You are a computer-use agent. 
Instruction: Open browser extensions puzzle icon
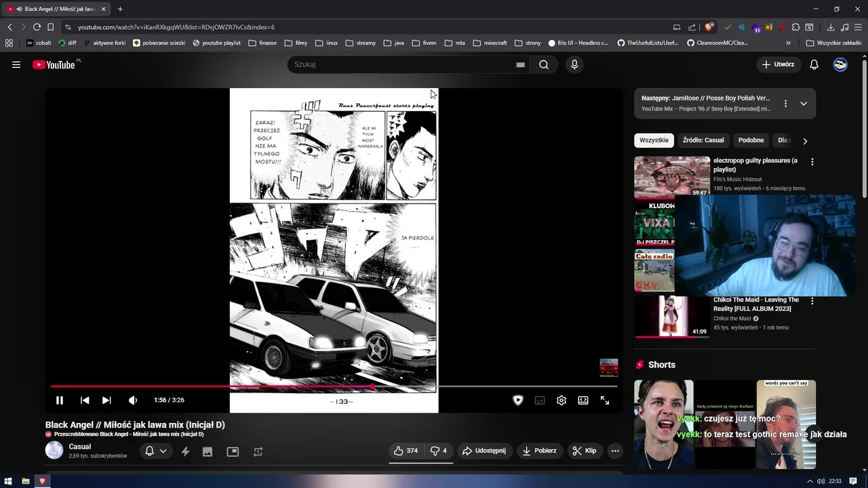pos(796,27)
